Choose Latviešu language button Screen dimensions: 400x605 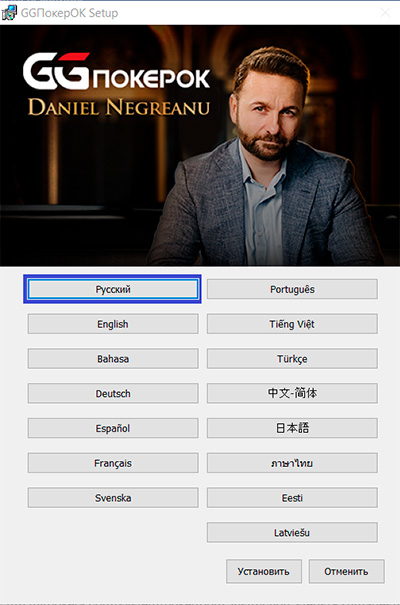[292, 532]
